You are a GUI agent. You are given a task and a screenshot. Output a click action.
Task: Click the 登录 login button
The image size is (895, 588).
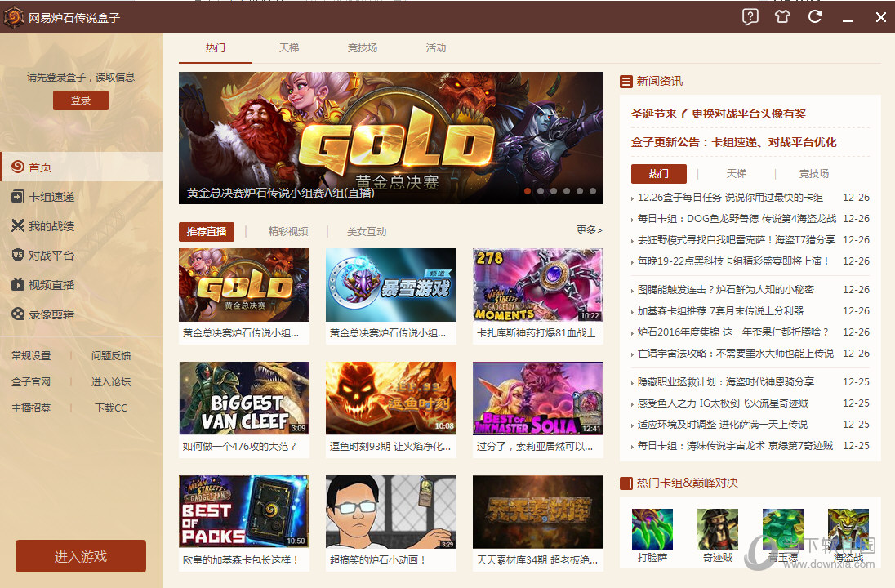pyautogui.click(x=80, y=100)
